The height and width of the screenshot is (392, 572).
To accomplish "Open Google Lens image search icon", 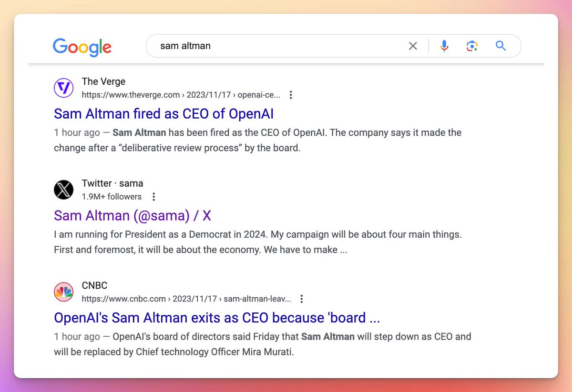I will pyautogui.click(x=472, y=46).
